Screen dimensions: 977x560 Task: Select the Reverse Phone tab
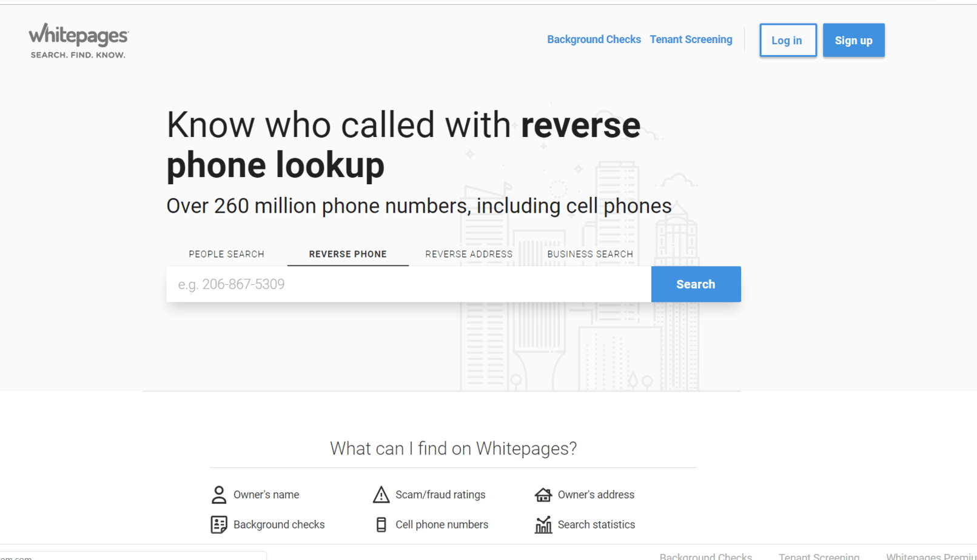pyautogui.click(x=347, y=254)
